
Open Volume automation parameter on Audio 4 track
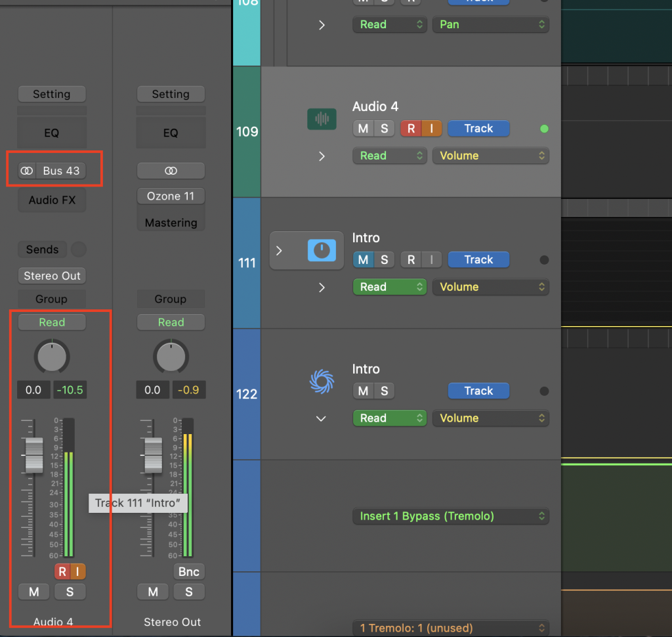click(x=491, y=156)
